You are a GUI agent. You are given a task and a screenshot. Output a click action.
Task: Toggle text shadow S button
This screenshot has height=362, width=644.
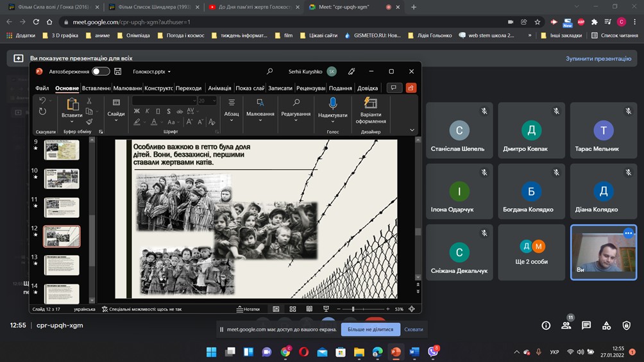(169, 111)
